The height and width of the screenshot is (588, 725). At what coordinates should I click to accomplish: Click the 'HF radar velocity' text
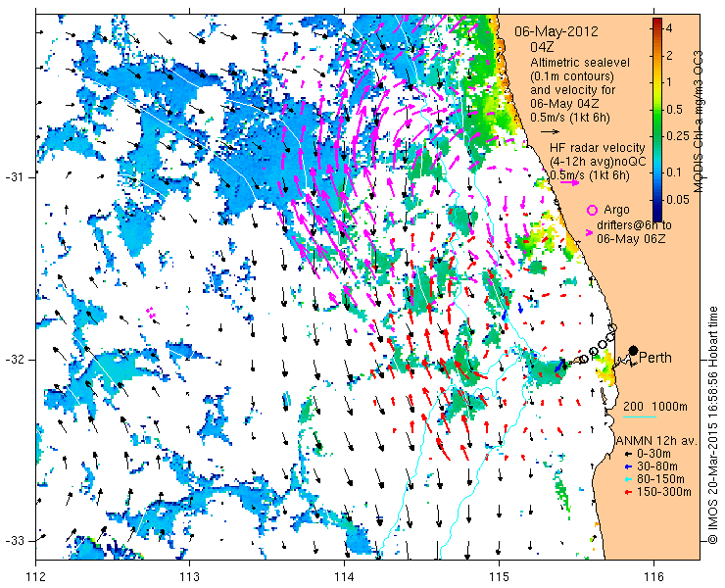click(598, 148)
